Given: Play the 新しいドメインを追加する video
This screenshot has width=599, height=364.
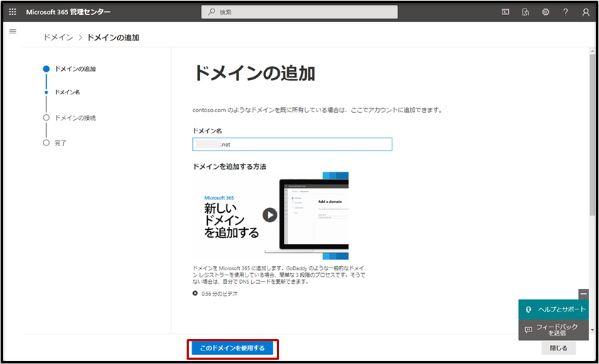Looking at the screenshot, I should point(270,215).
